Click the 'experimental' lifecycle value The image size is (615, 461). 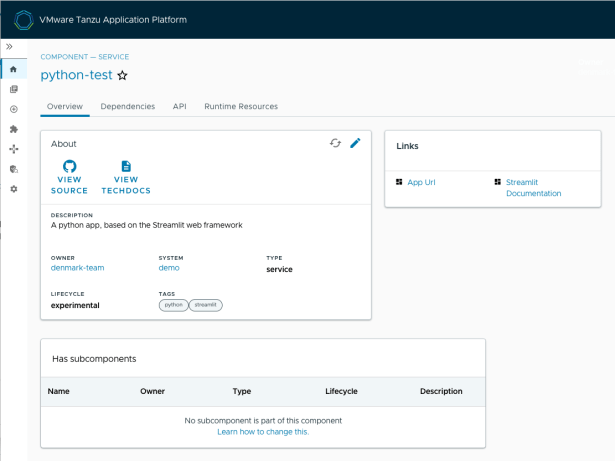tap(75, 305)
